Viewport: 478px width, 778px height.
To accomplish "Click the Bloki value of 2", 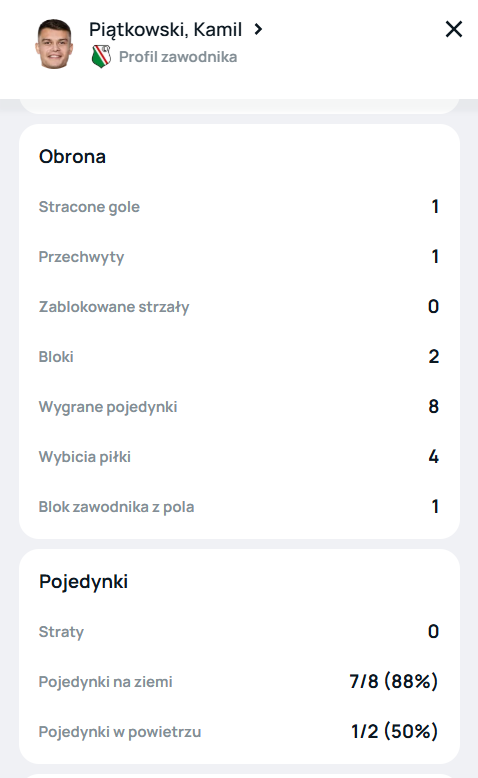I will click(434, 357).
